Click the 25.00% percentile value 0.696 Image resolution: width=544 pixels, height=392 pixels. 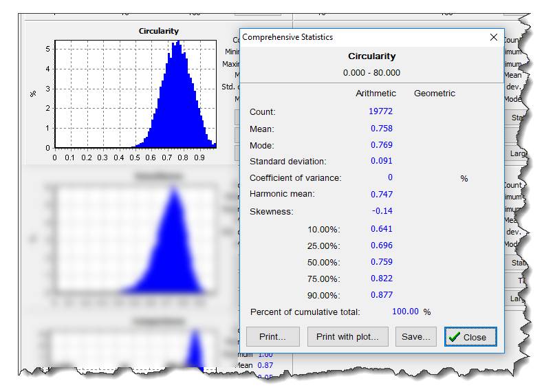coord(382,246)
